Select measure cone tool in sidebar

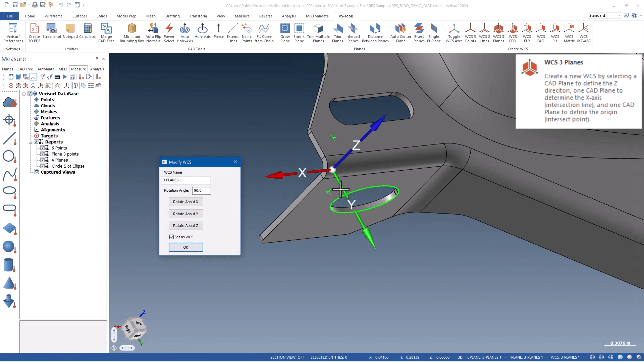click(x=9, y=283)
